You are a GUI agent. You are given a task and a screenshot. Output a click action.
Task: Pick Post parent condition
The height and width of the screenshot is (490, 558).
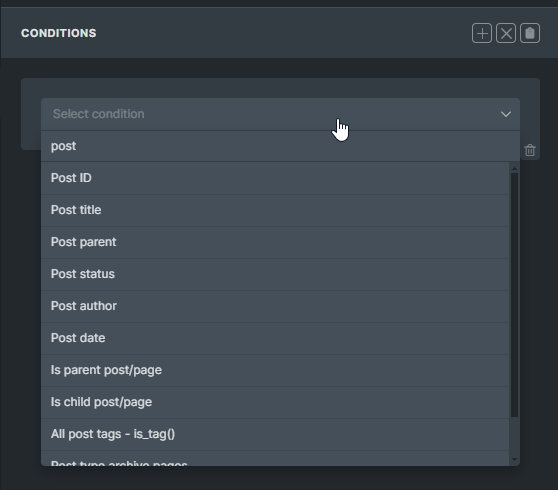(x=275, y=242)
